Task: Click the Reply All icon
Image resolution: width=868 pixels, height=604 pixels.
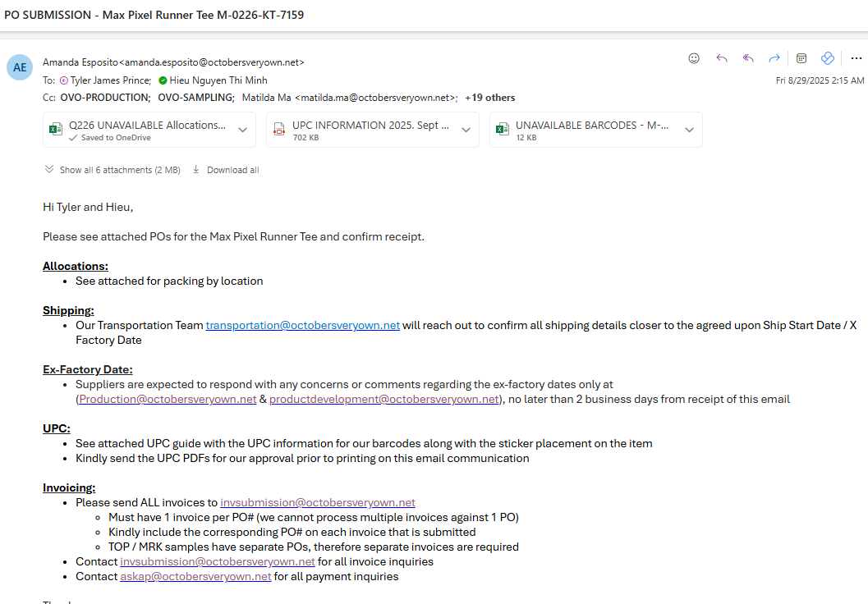Action: coord(748,58)
